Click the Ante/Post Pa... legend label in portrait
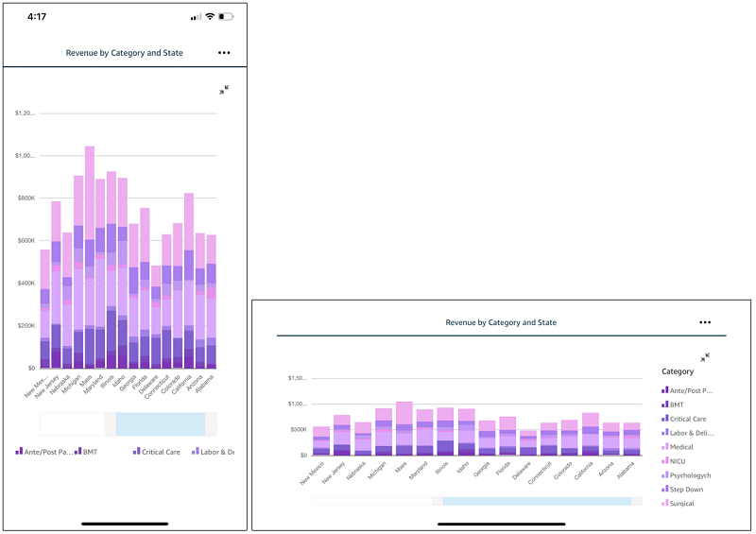Viewport: 756px width, 534px height. (x=48, y=452)
